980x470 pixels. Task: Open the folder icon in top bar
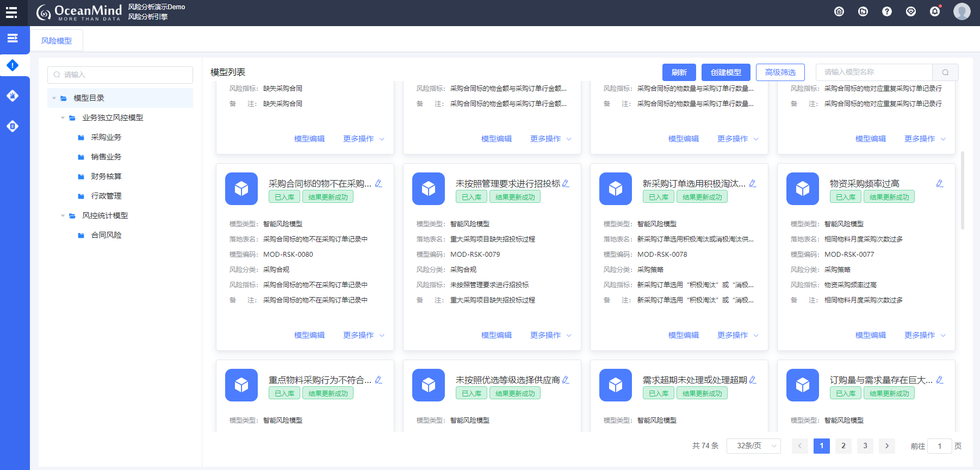[x=863, y=11]
